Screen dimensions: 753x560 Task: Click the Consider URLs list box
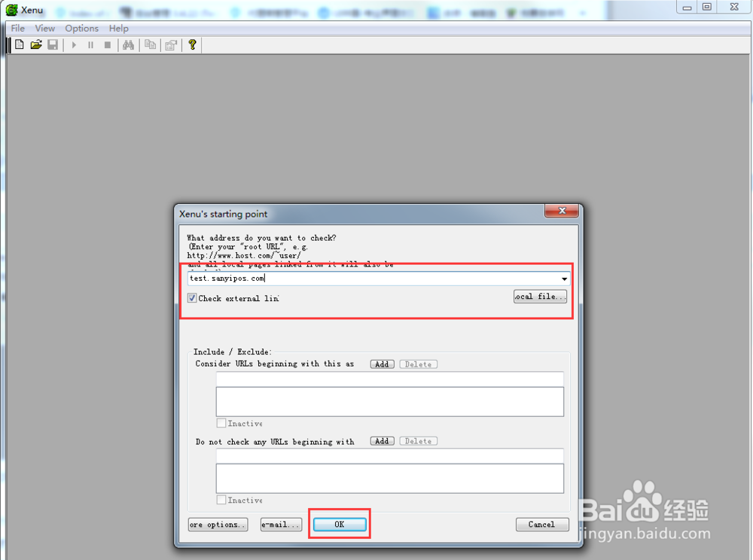pos(389,402)
